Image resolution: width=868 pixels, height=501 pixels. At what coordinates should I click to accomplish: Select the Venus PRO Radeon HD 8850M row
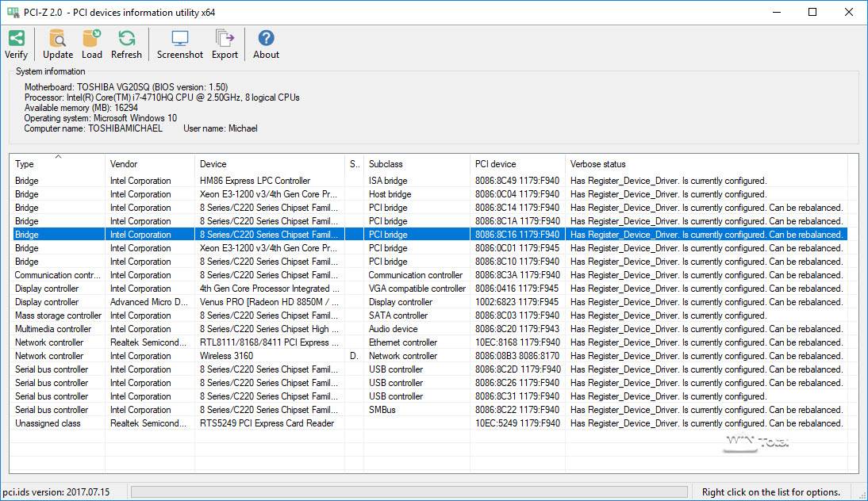point(269,302)
